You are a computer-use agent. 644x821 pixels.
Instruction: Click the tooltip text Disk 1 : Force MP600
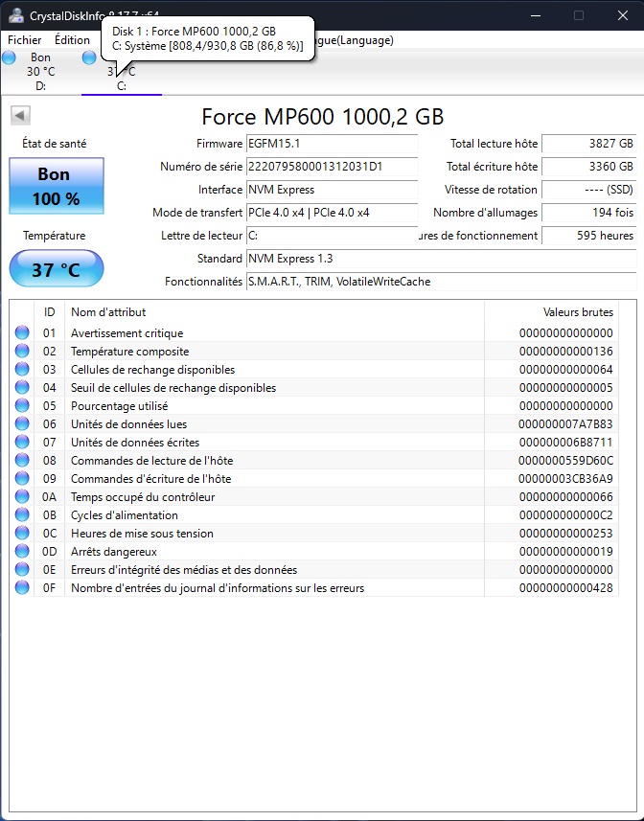click(x=194, y=32)
